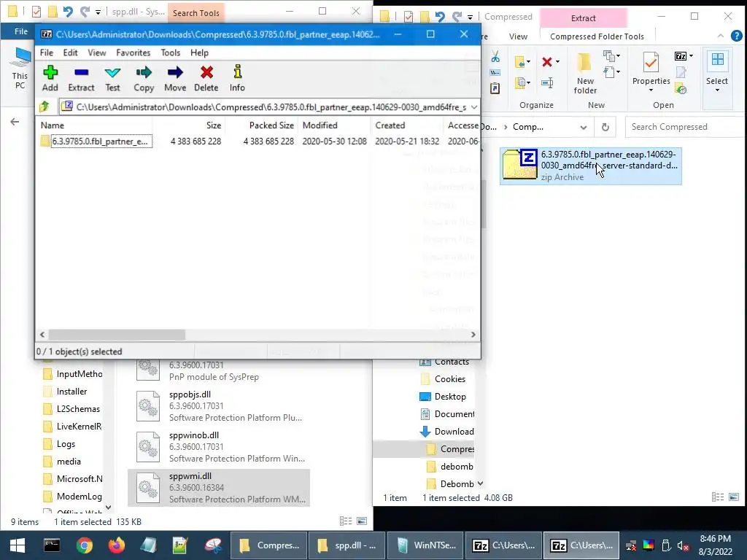Image resolution: width=747 pixels, height=560 pixels.
Task: Expand the Compressed address bar history dropdown
Action: (583, 127)
